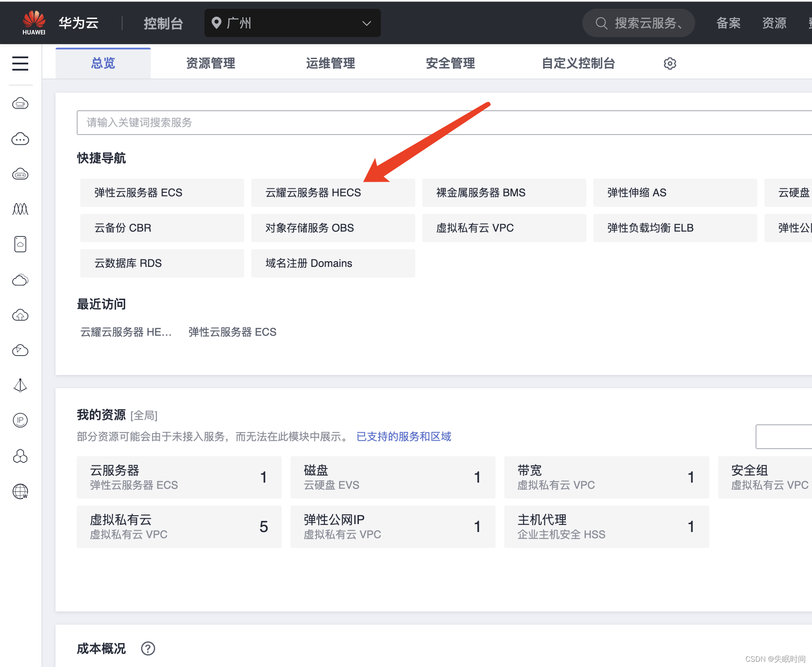Focus the 搜索云服务 top search box
This screenshot has height=667, width=812.
tap(639, 23)
